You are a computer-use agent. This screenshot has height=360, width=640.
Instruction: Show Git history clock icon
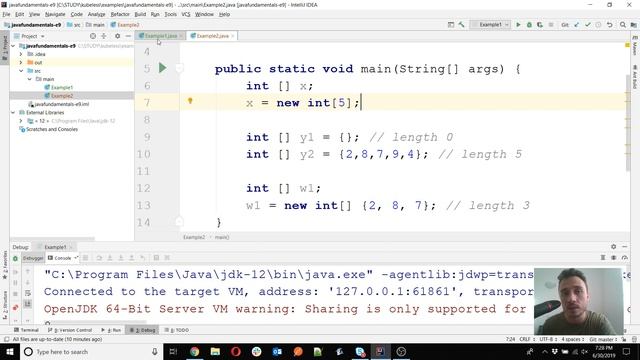(x=598, y=25)
